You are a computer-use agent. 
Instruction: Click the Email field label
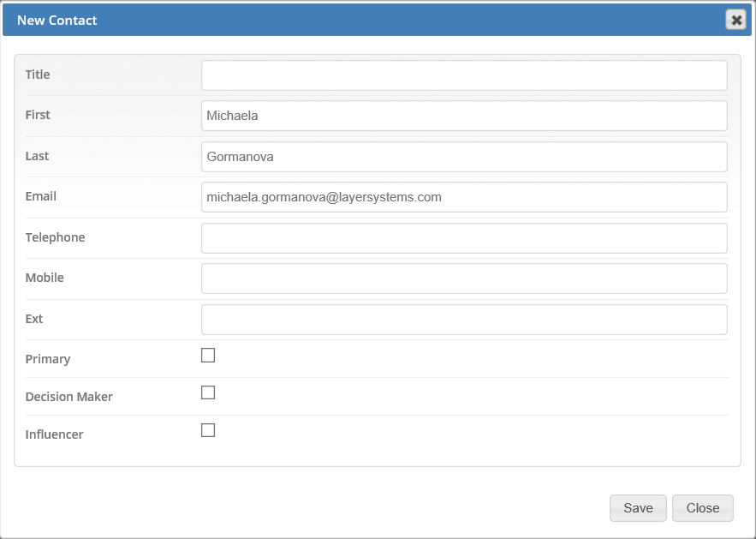tap(41, 196)
